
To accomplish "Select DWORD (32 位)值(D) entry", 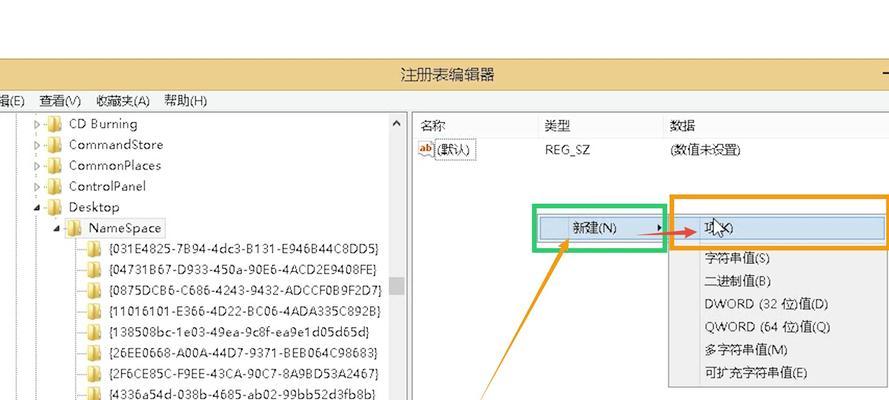I will click(766, 304).
